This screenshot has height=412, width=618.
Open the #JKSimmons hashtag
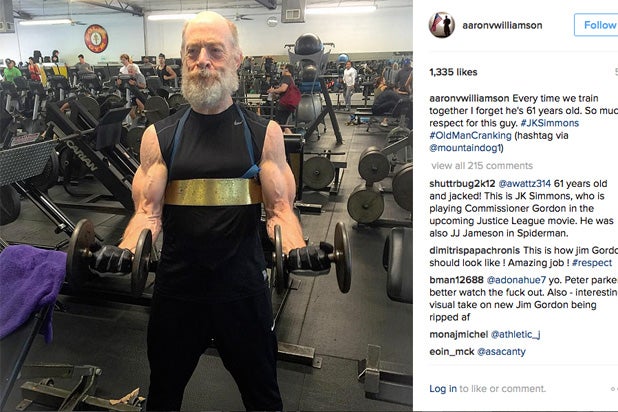pyautogui.click(x=549, y=123)
